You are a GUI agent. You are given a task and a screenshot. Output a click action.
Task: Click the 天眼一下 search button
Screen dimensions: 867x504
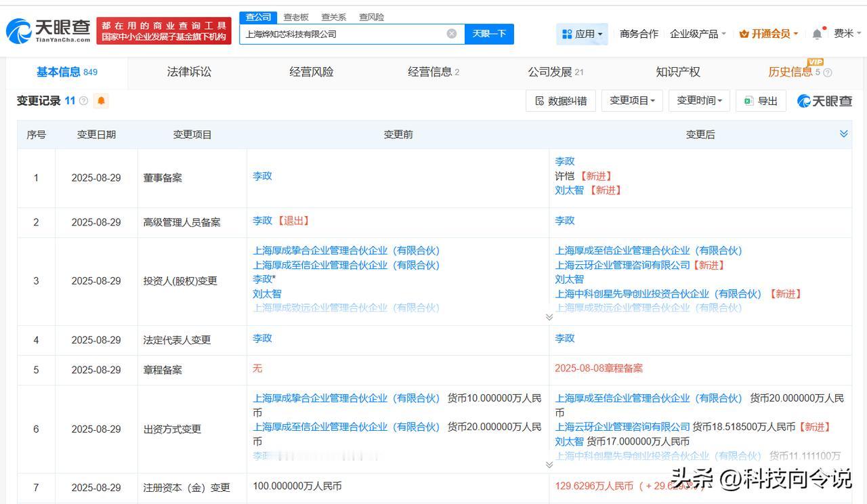coord(489,34)
